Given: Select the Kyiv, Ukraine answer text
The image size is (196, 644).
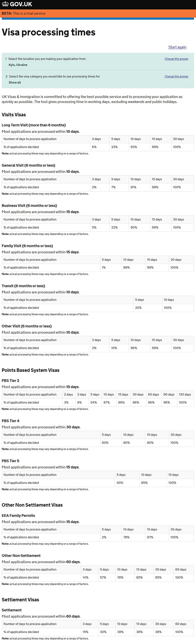Looking at the screenshot, I should click(x=18, y=65).
